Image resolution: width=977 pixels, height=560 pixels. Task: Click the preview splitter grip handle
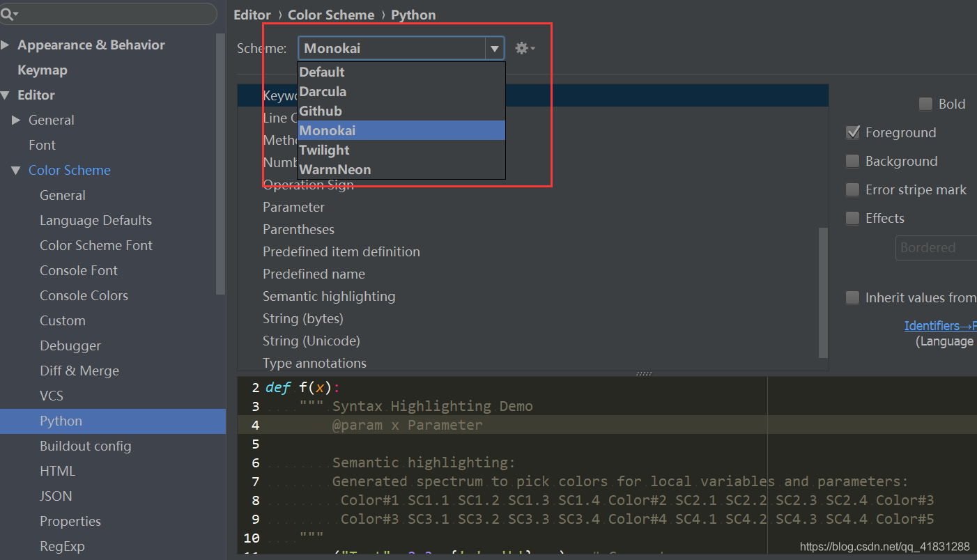pyautogui.click(x=644, y=374)
